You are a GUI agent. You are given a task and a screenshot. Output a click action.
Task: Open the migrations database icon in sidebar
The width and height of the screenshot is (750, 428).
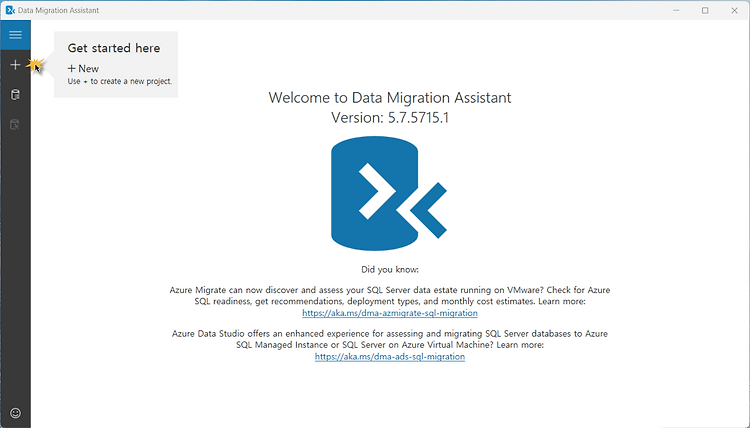tap(15, 125)
